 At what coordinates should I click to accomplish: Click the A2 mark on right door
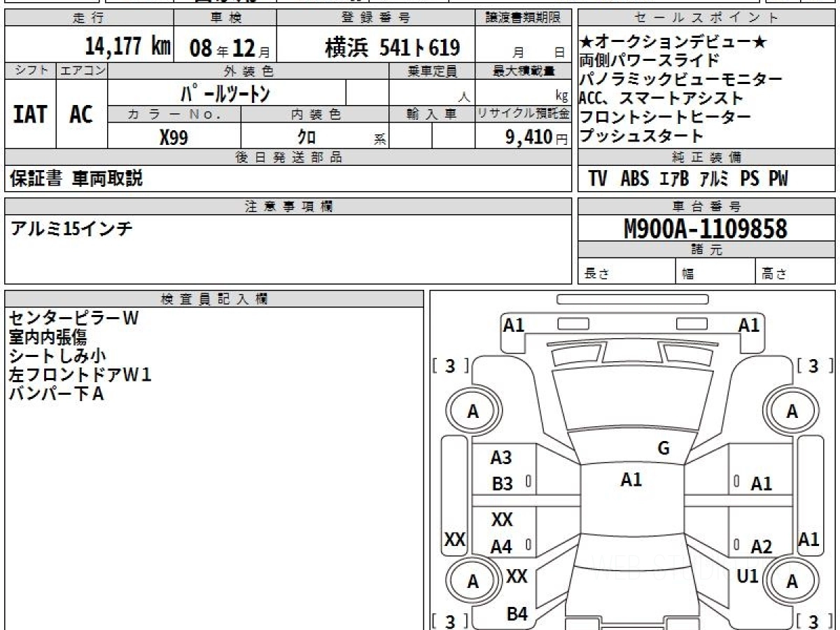761,547
